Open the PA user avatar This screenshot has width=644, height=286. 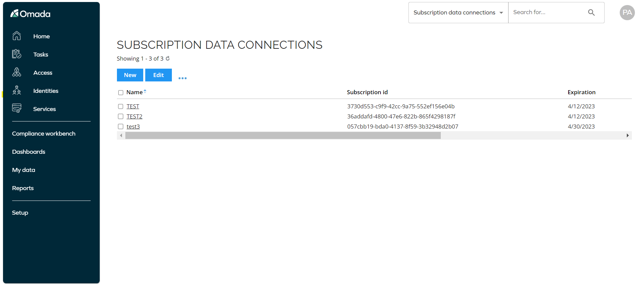(627, 13)
